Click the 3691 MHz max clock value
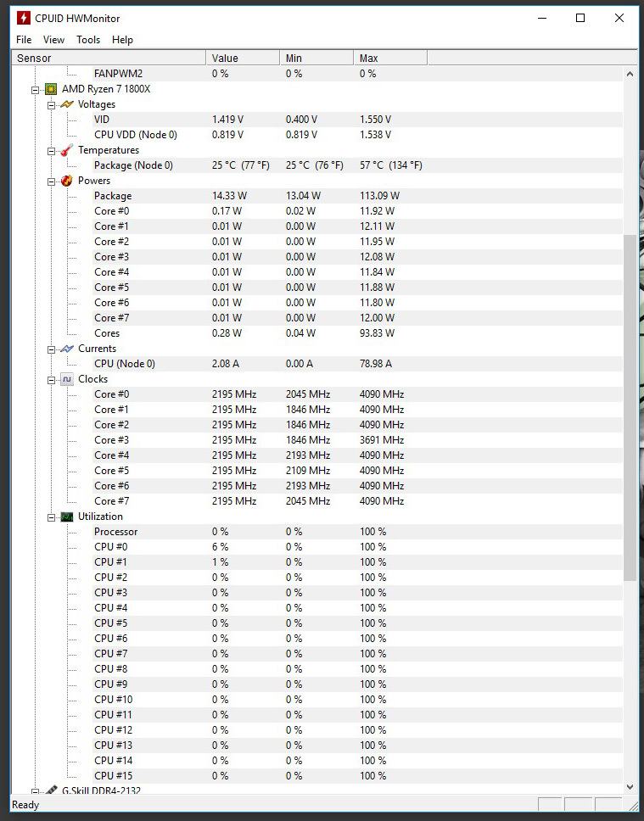Viewport: 644px width, 821px height. [x=382, y=440]
